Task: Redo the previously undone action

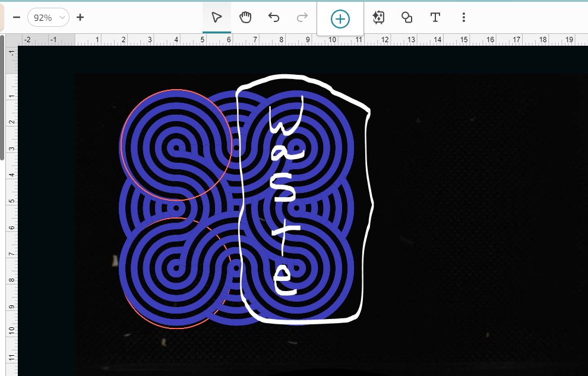Action: click(302, 17)
